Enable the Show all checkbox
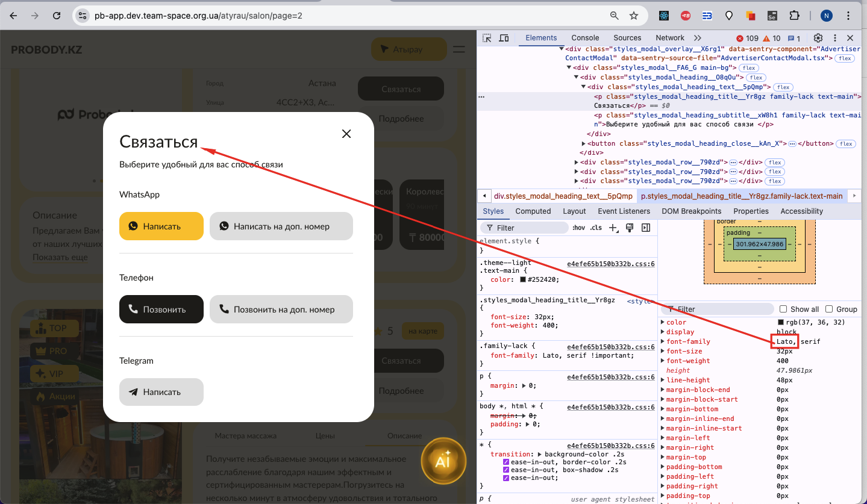The width and height of the screenshot is (867, 504). tap(783, 309)
